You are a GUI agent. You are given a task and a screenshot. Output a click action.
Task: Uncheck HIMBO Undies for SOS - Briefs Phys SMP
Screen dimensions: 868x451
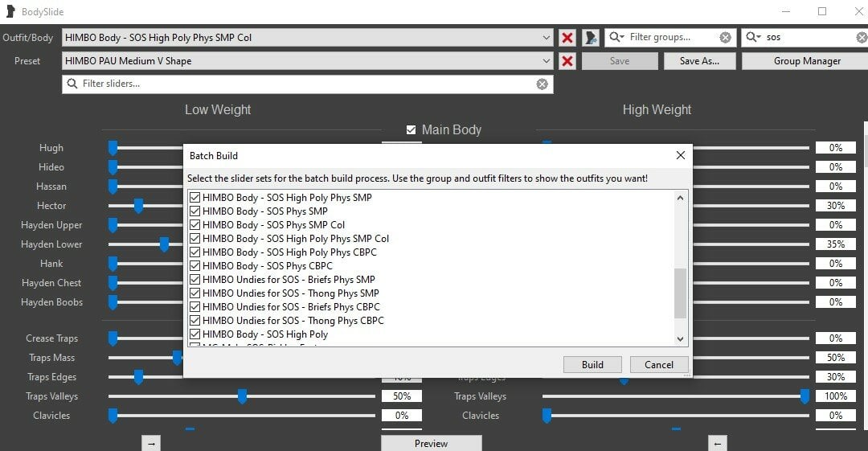coord(194,279)
